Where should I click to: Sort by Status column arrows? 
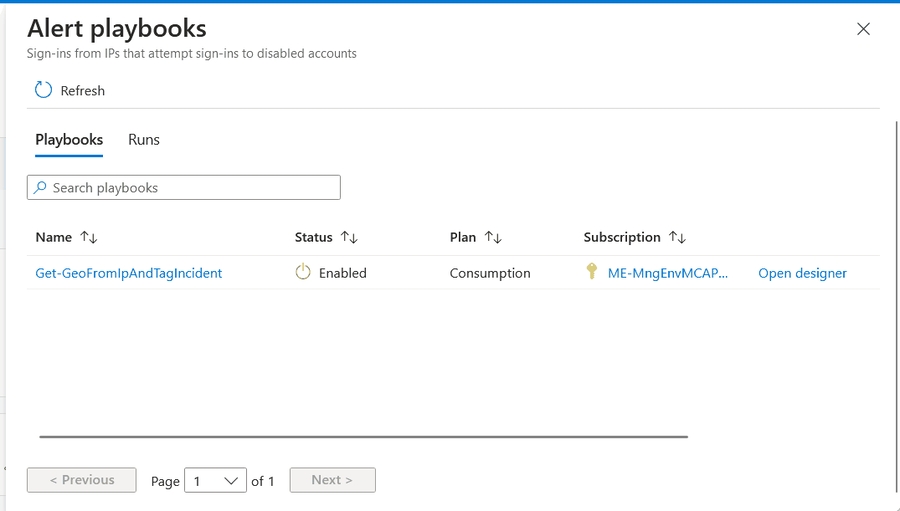pos(349,237)
